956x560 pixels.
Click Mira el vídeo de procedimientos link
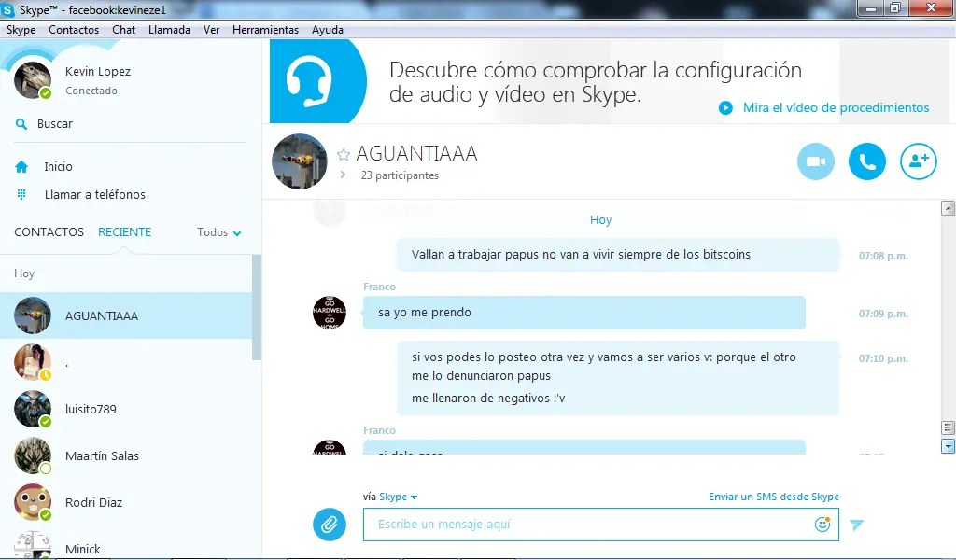836,108
